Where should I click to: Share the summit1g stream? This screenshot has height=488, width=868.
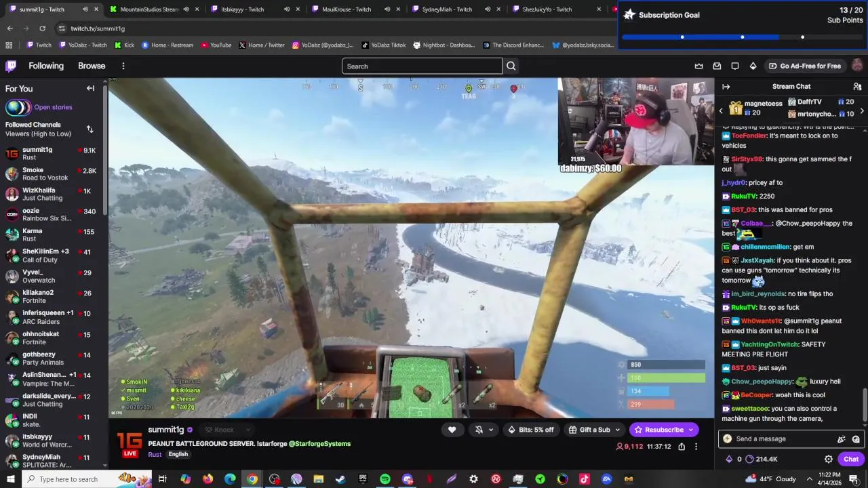click(682, 447)
